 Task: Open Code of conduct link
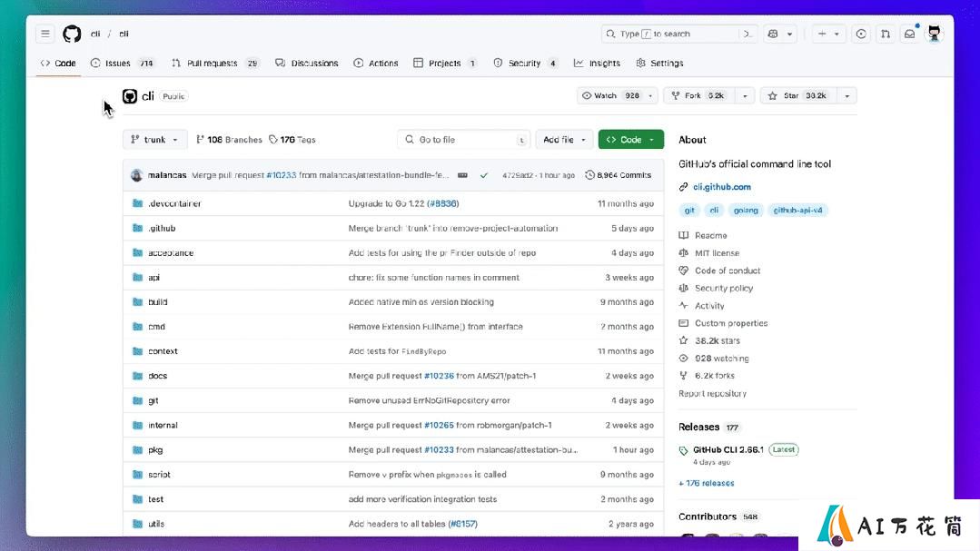tap(728, 271)
